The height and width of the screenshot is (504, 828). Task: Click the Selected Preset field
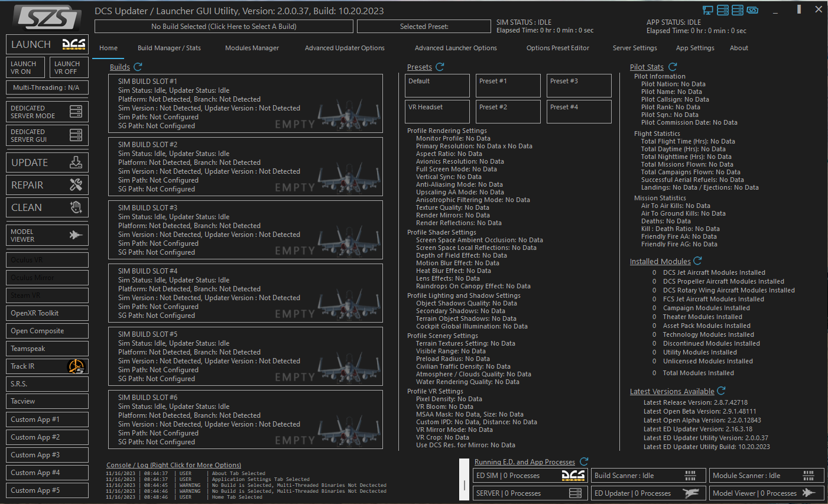(x=424, y=27)
